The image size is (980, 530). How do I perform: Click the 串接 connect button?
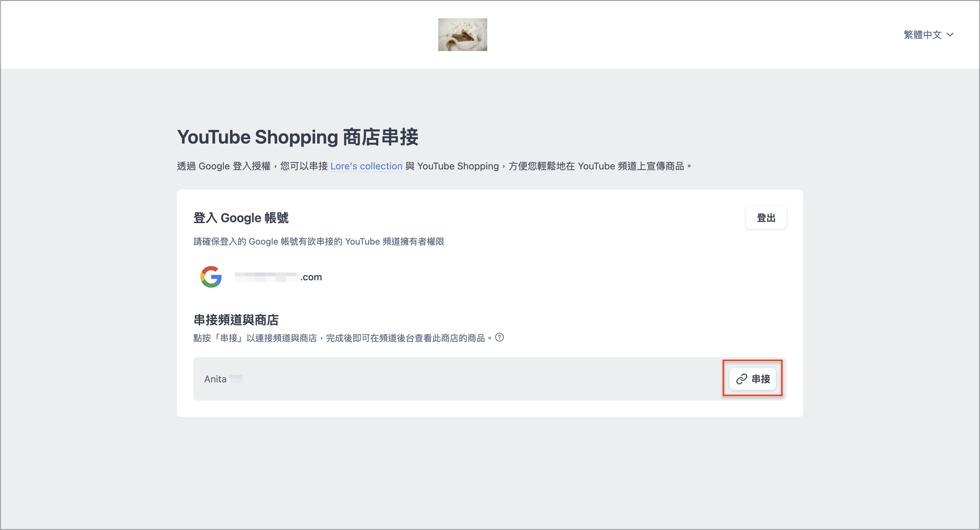752,379
